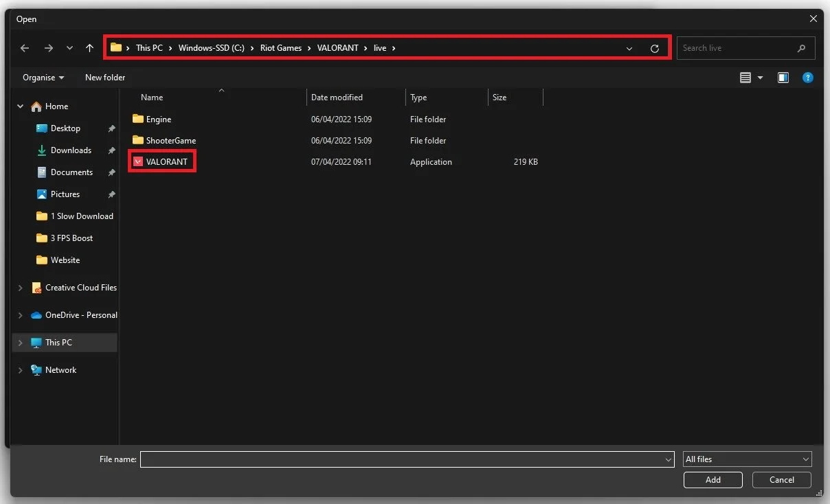
Task: Open the recent locations dropdown arrow
Action: [x=69, y=48]
